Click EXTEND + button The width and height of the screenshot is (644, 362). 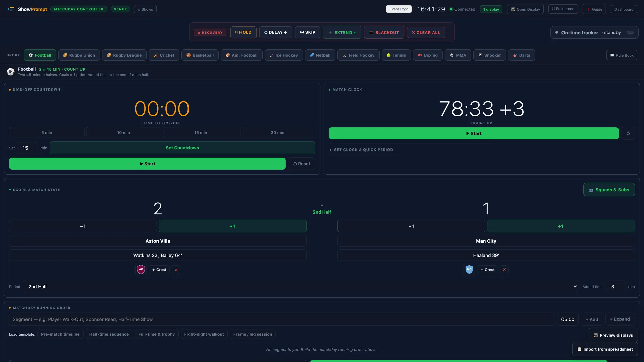[x=342, y=33]
